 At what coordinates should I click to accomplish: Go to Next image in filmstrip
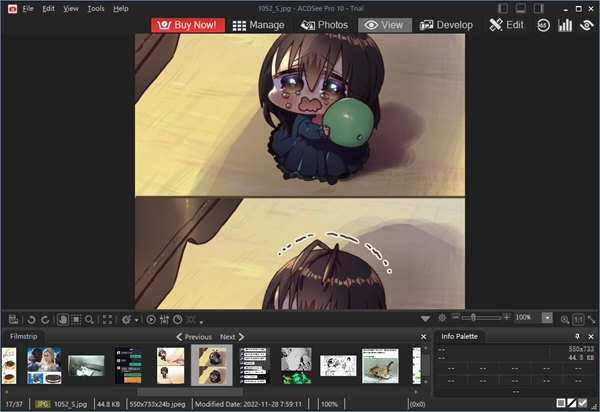click(232, 337)
